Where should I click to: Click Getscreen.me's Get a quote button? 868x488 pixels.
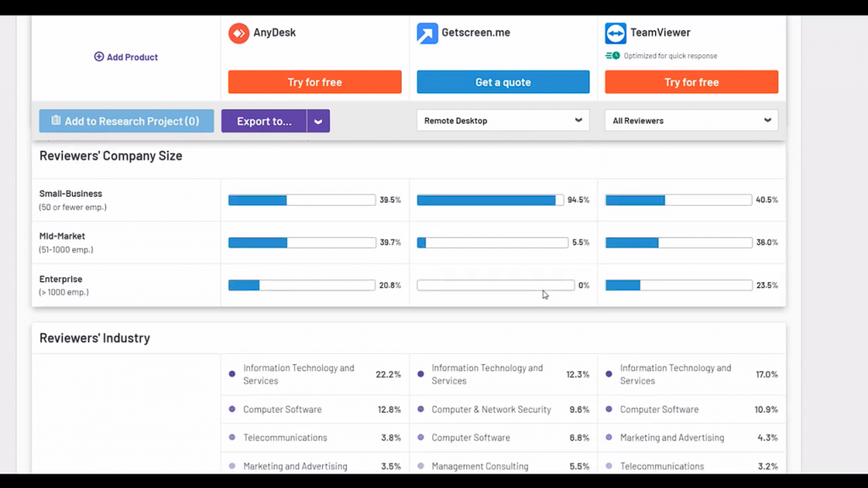(x=503, y=82)
